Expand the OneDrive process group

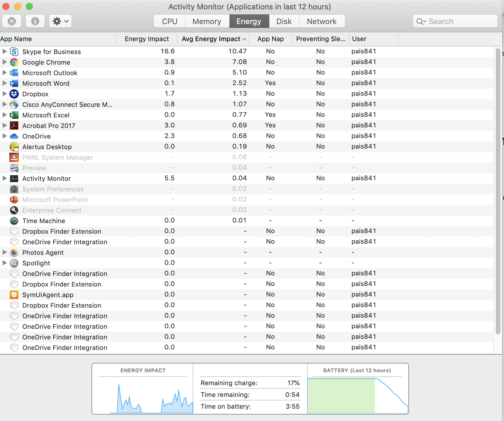click(x=4, y=136)
